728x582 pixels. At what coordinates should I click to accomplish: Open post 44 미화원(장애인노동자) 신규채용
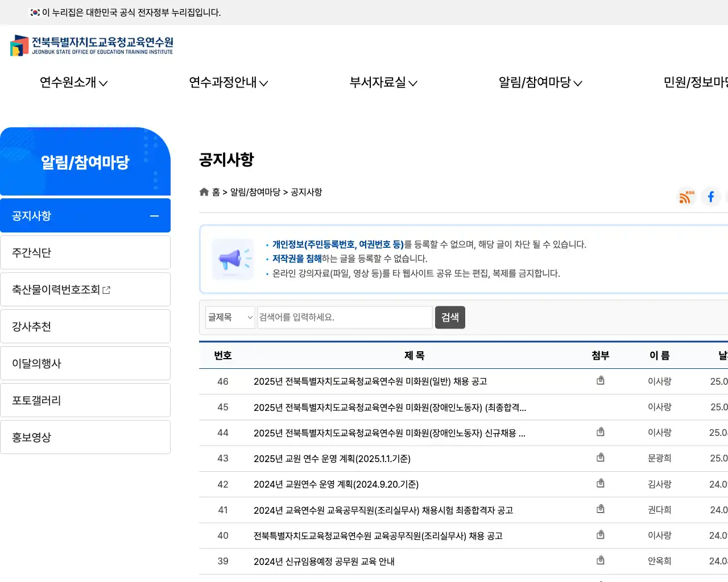pyautogui.click(x=390, y=433)
